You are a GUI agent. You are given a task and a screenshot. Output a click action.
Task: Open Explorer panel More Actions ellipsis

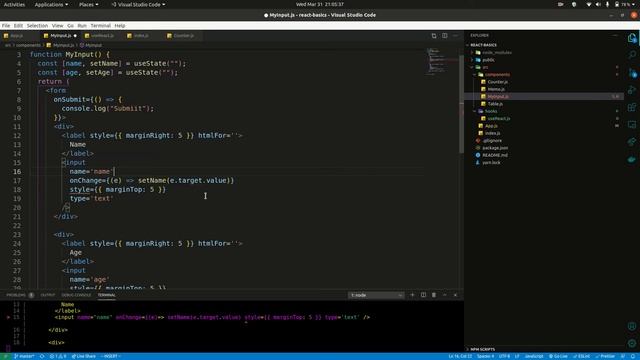click(615, 36)
